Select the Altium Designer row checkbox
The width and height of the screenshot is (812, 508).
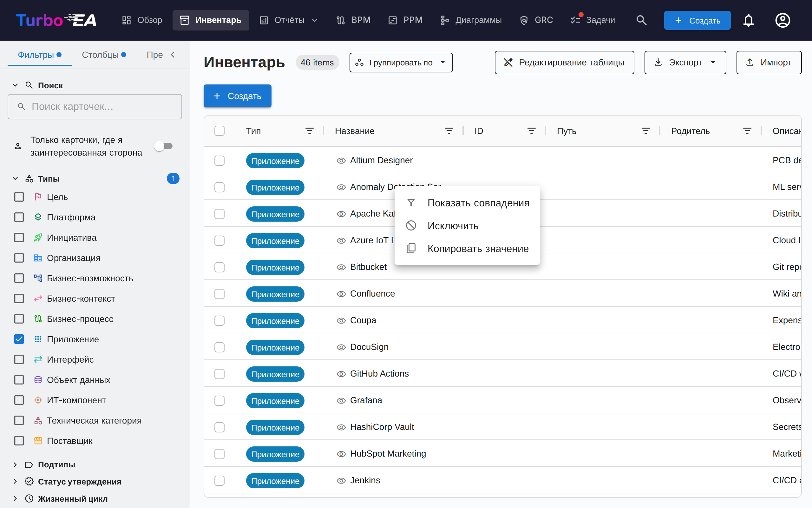pos(219,161)
